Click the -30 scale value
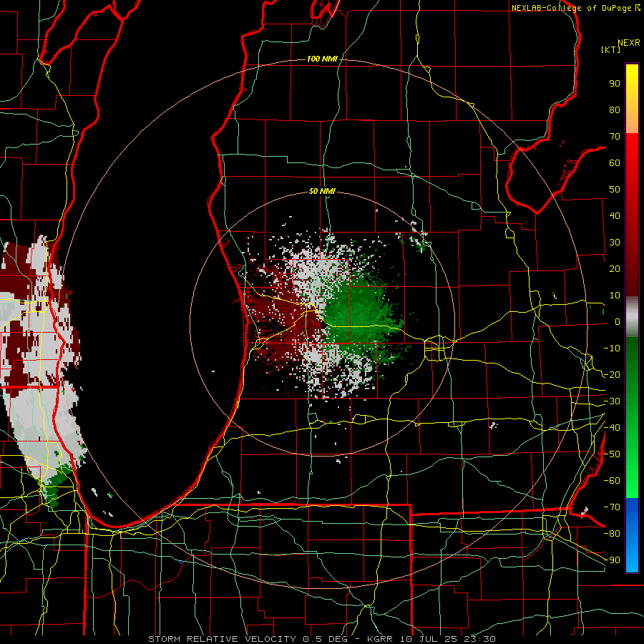 coord(612,401)
